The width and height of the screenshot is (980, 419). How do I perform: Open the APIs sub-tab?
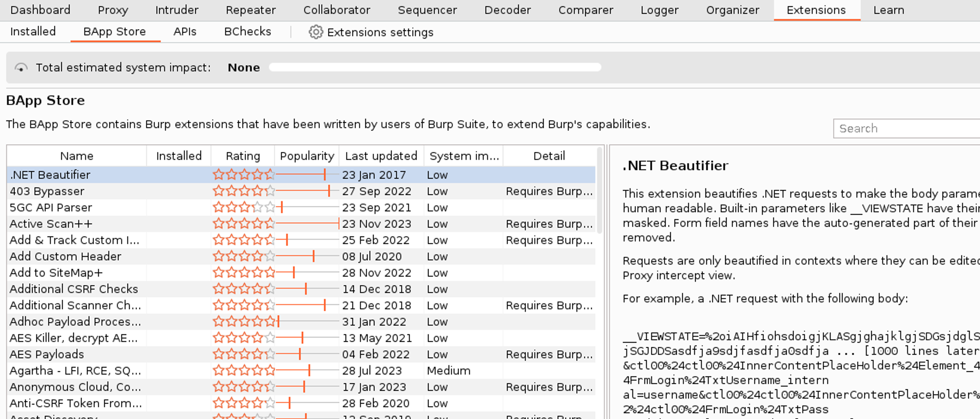pos(185,32)
